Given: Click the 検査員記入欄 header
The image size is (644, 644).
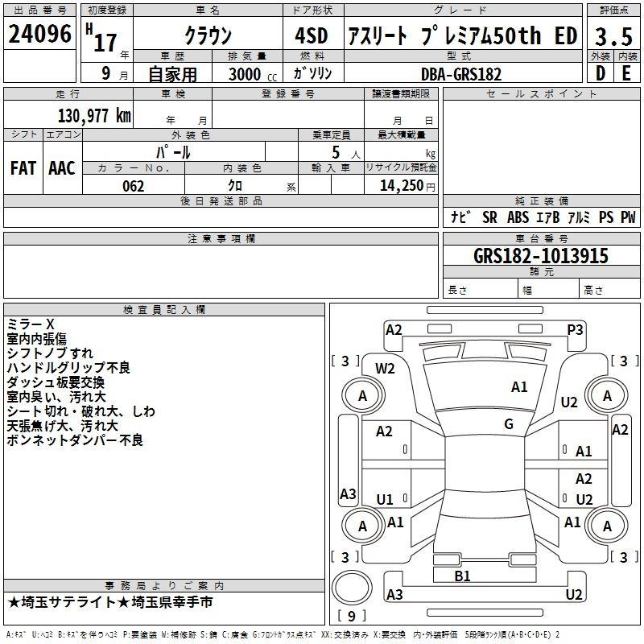Looking at the screenshot, I should coord(164,310).
